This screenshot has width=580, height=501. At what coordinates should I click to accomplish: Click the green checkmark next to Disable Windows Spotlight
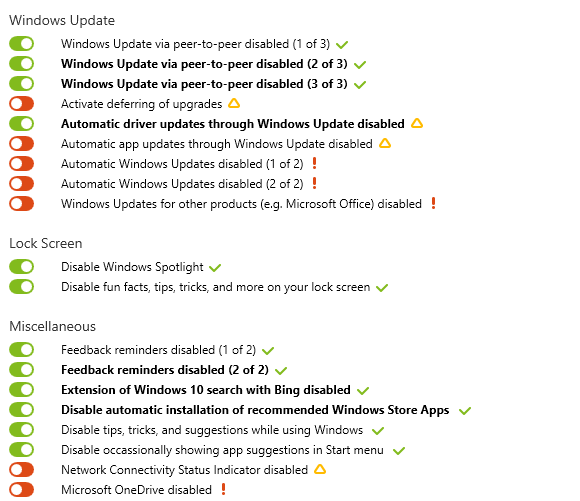[215, 267]
